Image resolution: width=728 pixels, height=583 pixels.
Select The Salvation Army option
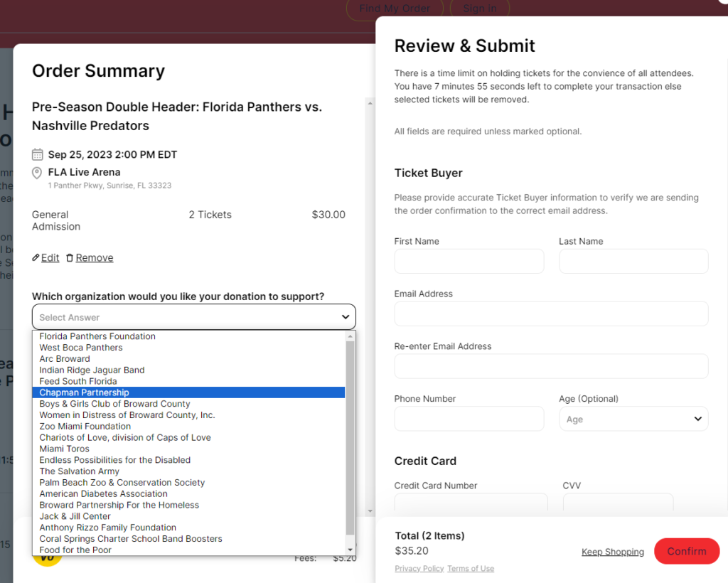(x=80, y=471)
